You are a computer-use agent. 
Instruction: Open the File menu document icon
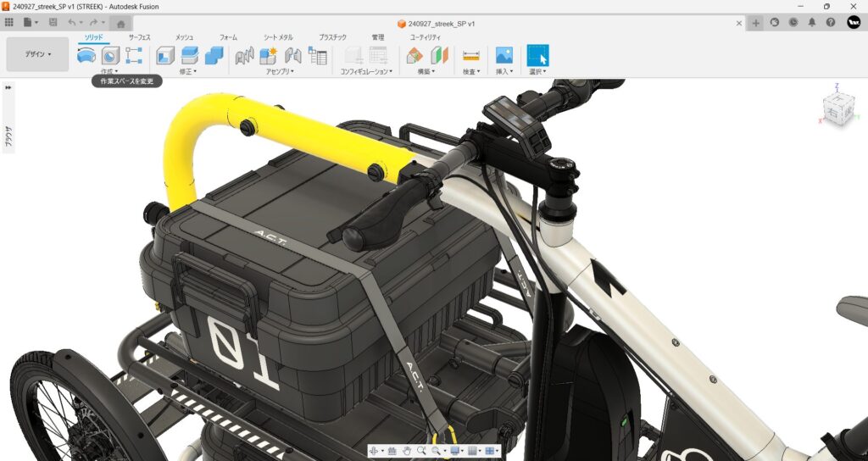pyautogui.click(x=28, y=23)
